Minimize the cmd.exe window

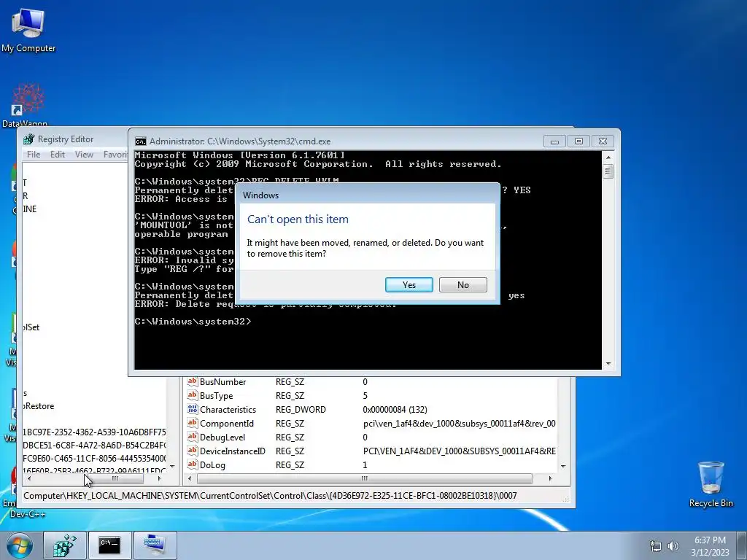(x=554, y=141)
